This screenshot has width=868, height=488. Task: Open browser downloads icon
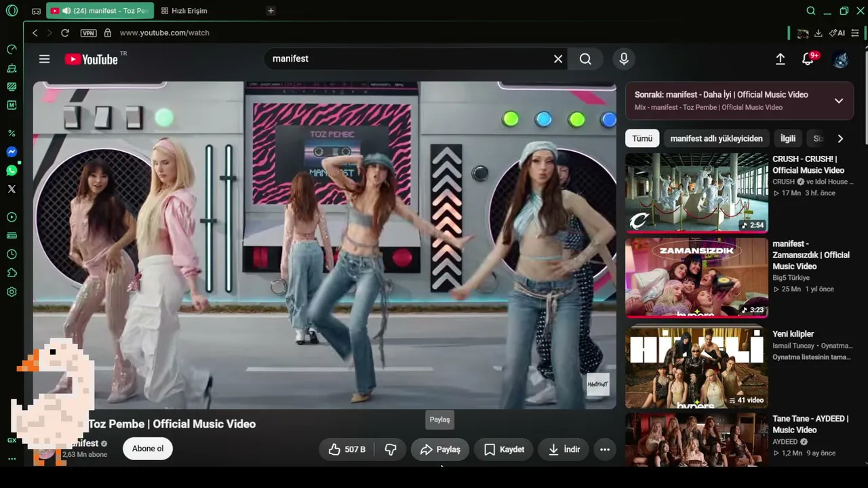[818, 33]
